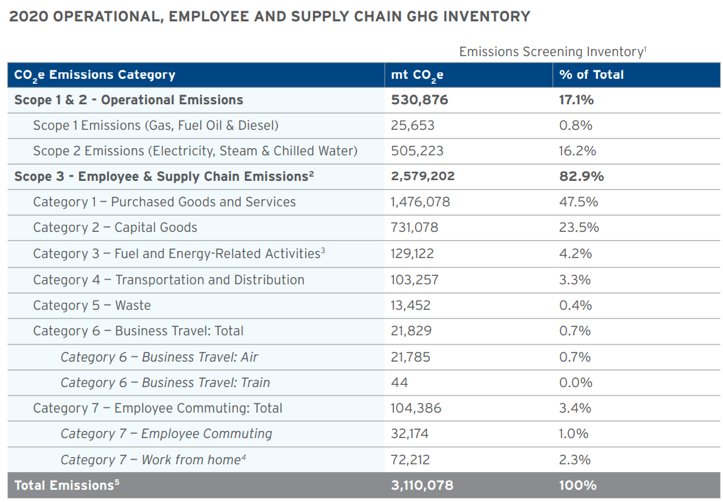Click the Scope 2 Emissions value 505,223
The image size is (723, 502).
pyautogui.click(x=424, y=151)
